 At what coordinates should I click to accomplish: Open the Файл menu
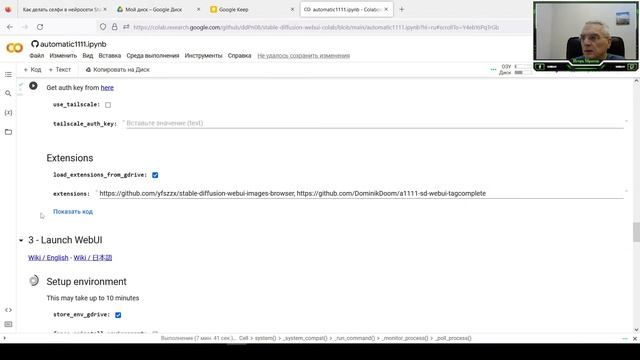(37, 56)
